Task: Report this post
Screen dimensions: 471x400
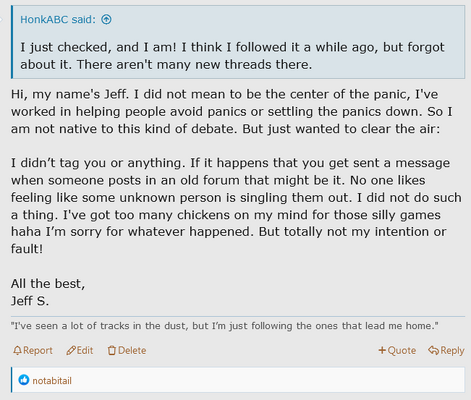Action: [33, 350]
